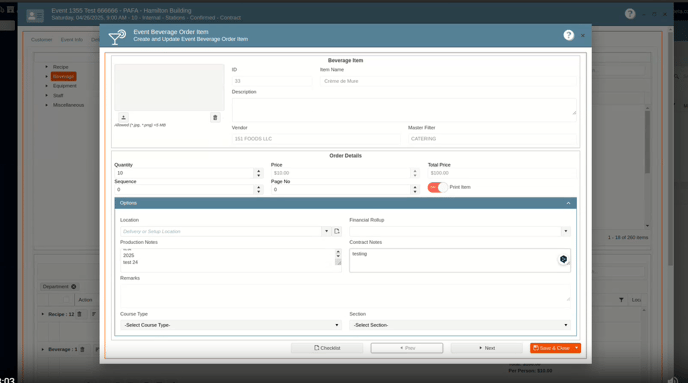Click the Next button
This screenshot has width=688, height=383.
487,348
